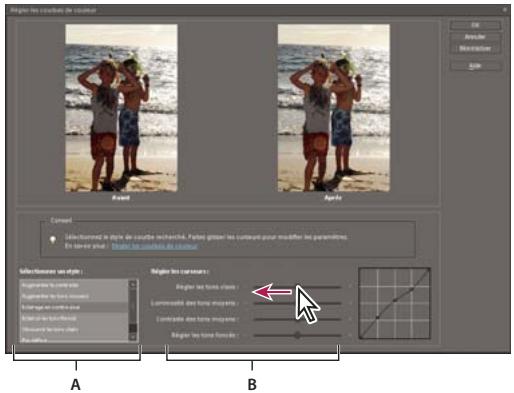Click the Réinitialiser button
Screen dimensions: 514x393
[475, 48]
